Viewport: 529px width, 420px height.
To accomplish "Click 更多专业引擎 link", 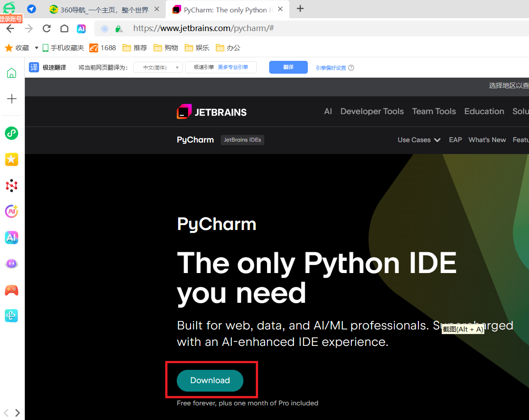I will (233, 67).
